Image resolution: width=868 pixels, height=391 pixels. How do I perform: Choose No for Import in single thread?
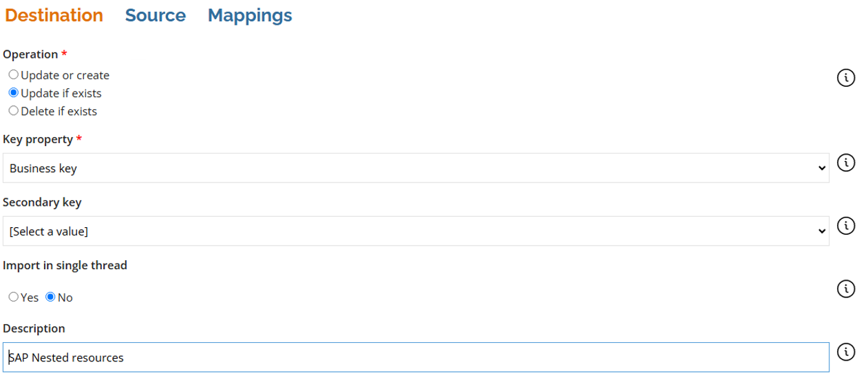50,297
